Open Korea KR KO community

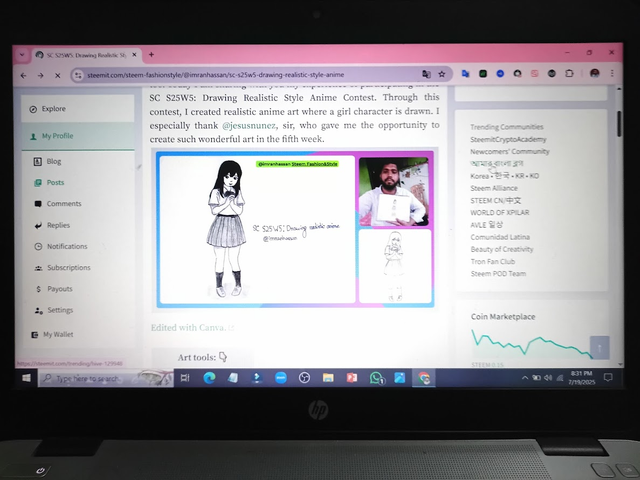pos(504,176)
